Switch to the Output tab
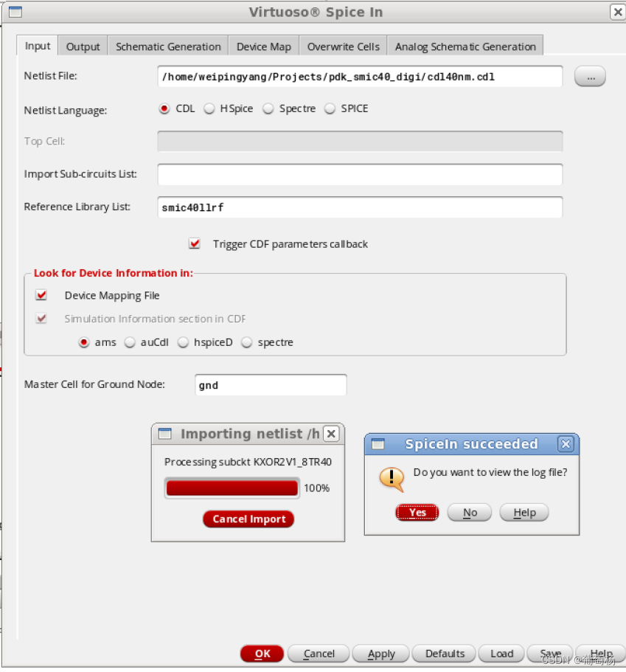Screen dimensions: 626x672 [83, 46]
